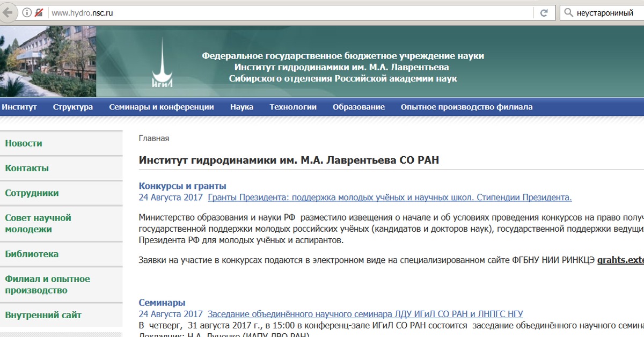This screenshot has width=644, height=337.
Task: Open the Наука menu item
Action: (241, 107)
